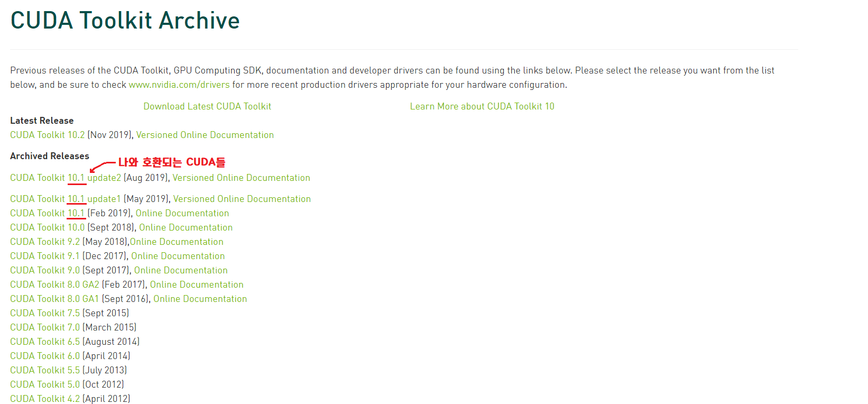
Task: Click the (April 2014) date text
Action: click(x=106, y=356)
